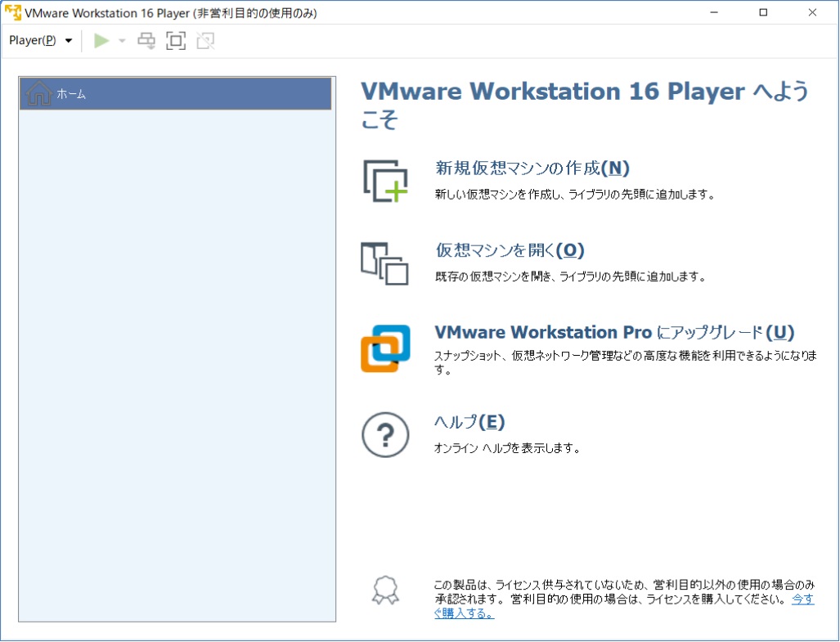Click the VMware icon in the title bar
The image size is (840, 642).
12,12
